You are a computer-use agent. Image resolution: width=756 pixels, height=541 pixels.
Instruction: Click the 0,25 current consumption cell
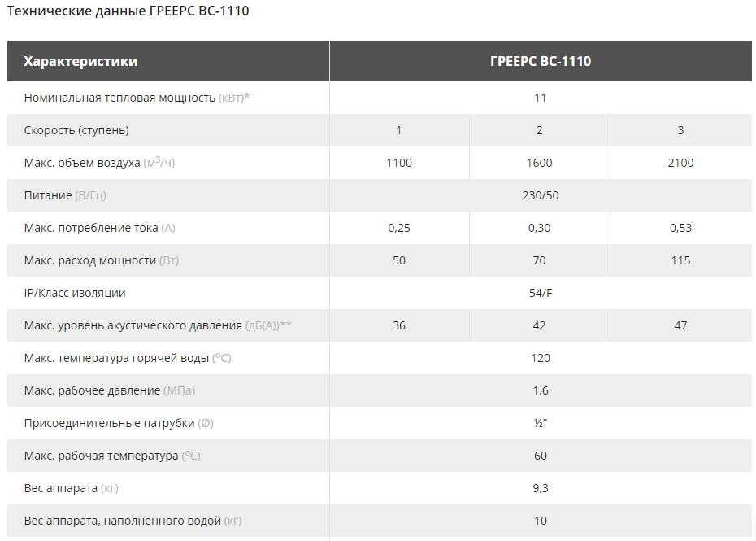click(399, 228)
